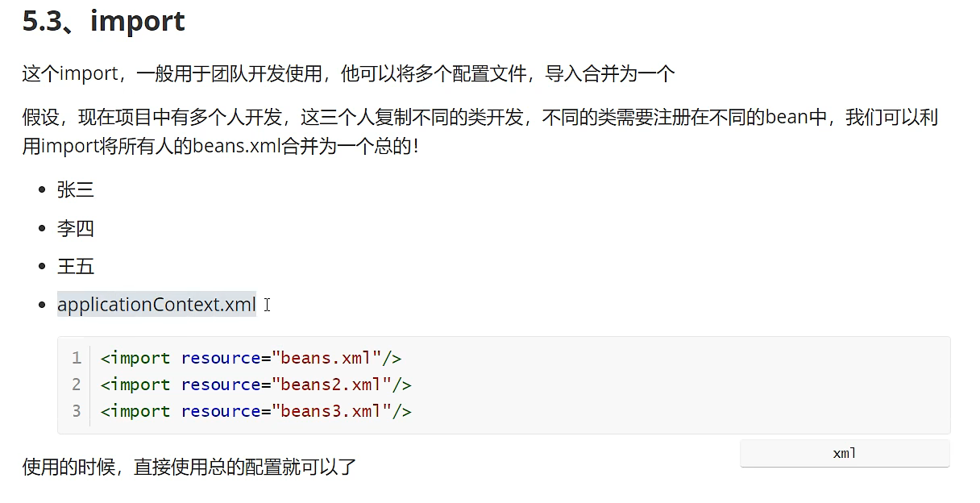This screenshot has width=980, height=503.
Task: Click line number 2 in code block
Action: [x=77, y=385]
